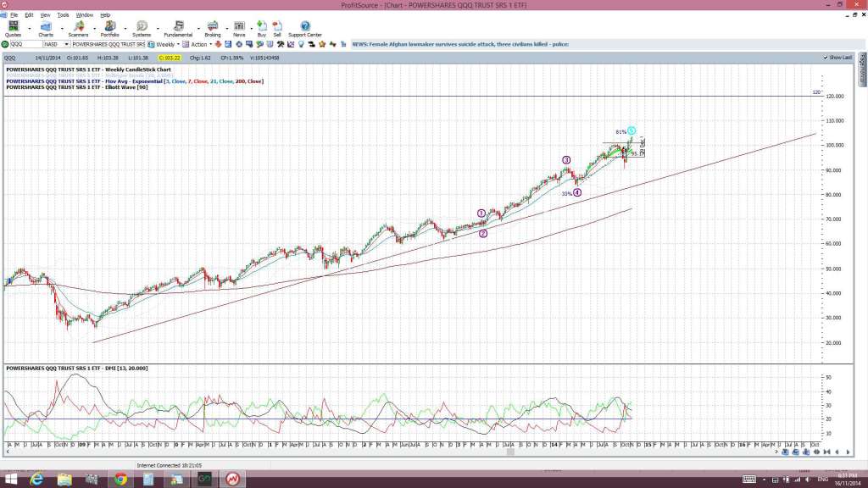This screenshot has height=488, width=868.
Task: Open the Systems tool
Action: coord(142,29)
